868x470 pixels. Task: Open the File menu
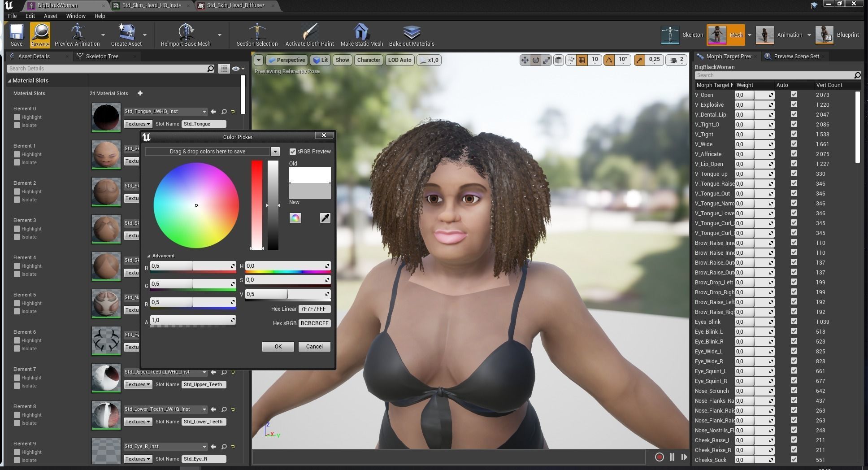pos(12,16)
